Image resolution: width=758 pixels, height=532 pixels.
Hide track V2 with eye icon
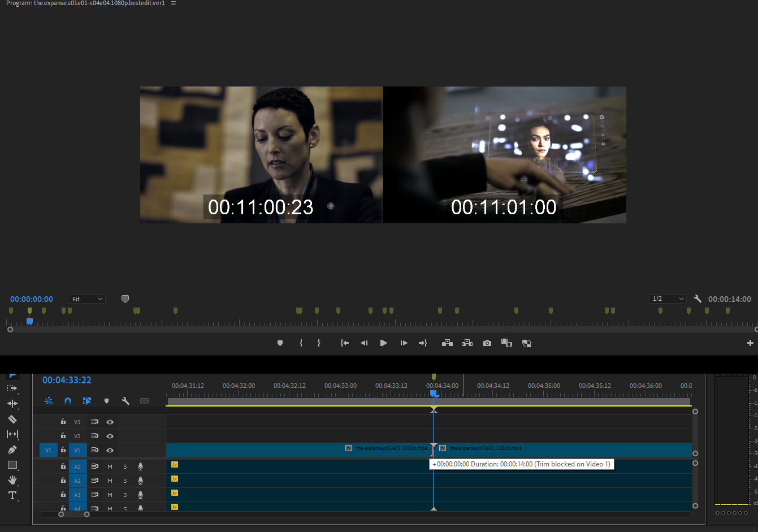point(110,436)
